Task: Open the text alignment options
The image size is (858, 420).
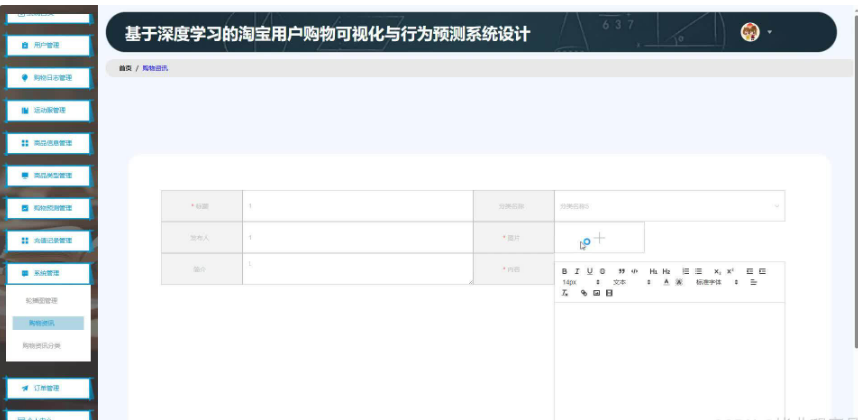Action: [x=753, y=282]
